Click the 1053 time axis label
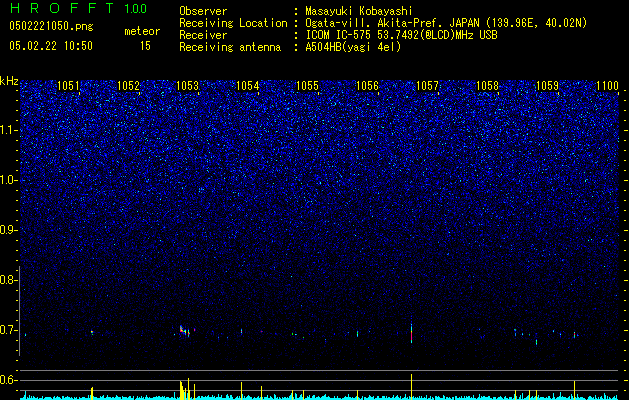629x400 pixels. click(x=188, y=85)
